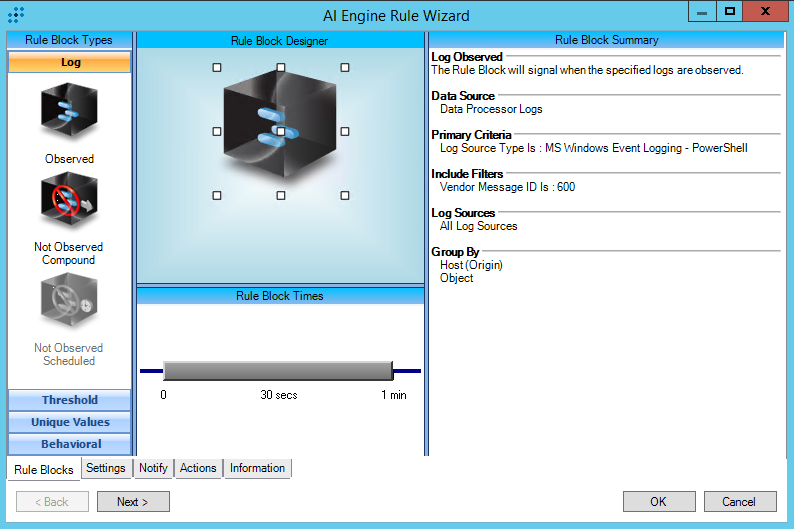The image size is (794, 529).
Task: Open the Notify tab
Action: tap(153, 468)
